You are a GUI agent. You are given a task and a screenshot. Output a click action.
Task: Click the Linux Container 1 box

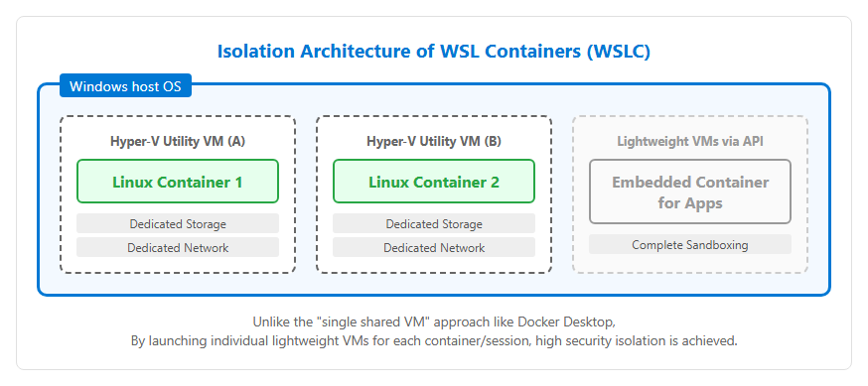click(178, 182)
